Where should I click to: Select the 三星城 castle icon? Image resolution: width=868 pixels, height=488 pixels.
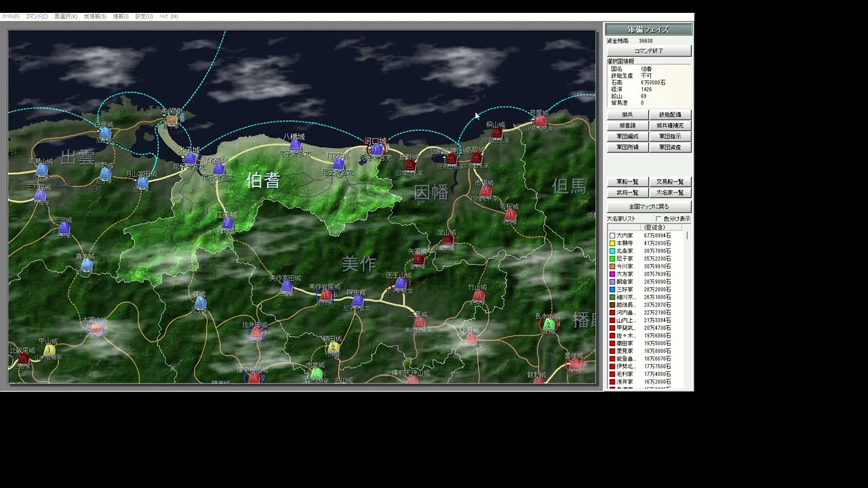point(419,323)
